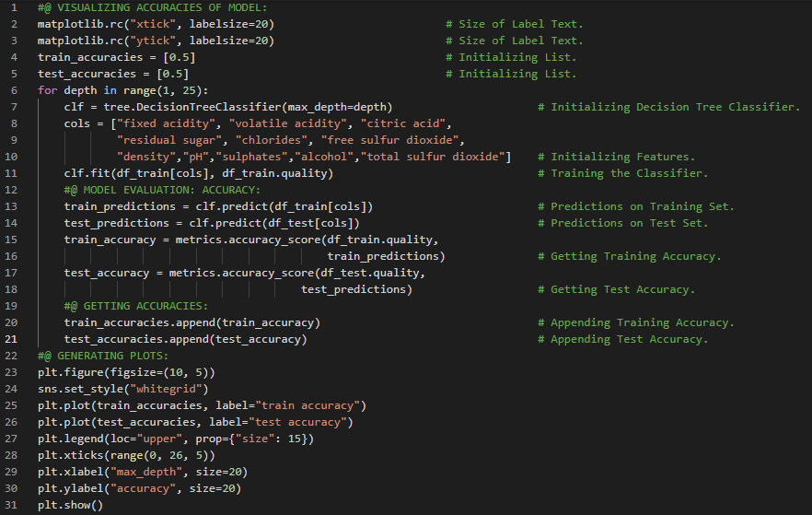This screenshot has height=515, width=812.
Task: Click the "#@ GENERATING PLOTS:" comment
Action: [103, 356]
